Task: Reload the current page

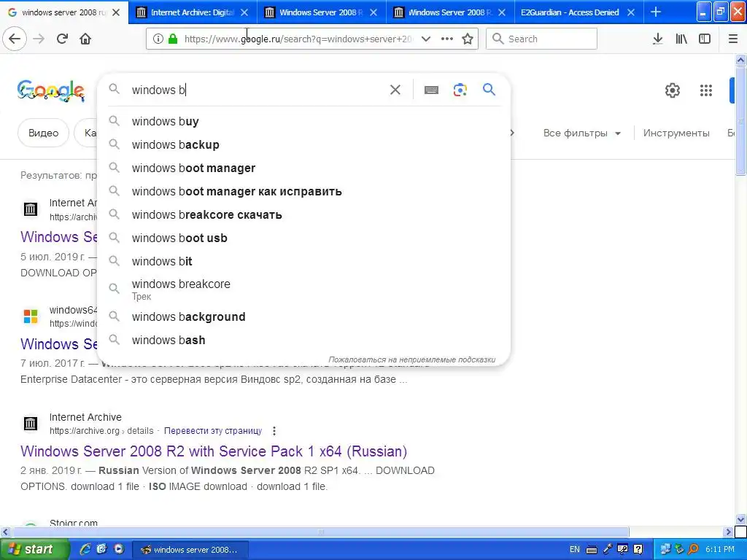Action: tap(62, 39)
